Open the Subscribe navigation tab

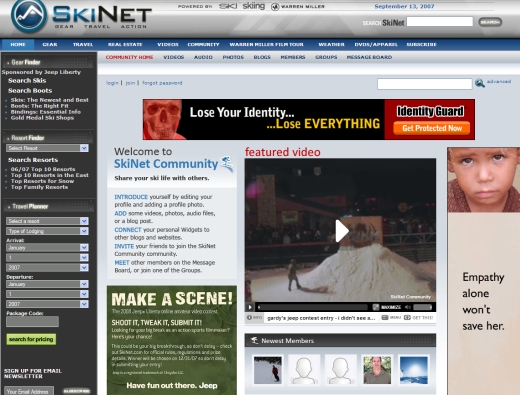click(x=421, y=44)
